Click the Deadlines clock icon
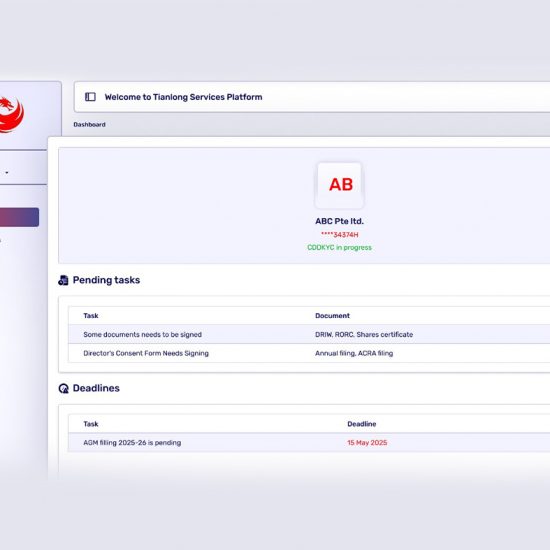Viewport: 550px width, 550px height. click(x=63, y=388)
